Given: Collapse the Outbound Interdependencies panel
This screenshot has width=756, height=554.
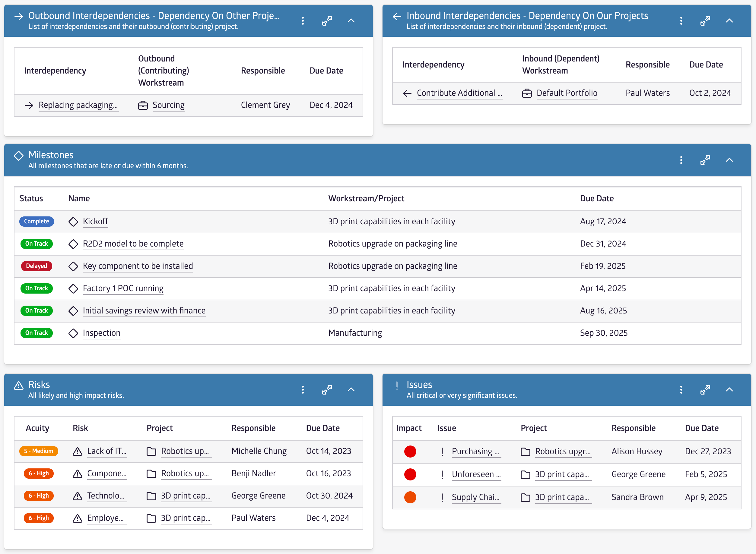Looking at the screenshot, I should (351, 21).
